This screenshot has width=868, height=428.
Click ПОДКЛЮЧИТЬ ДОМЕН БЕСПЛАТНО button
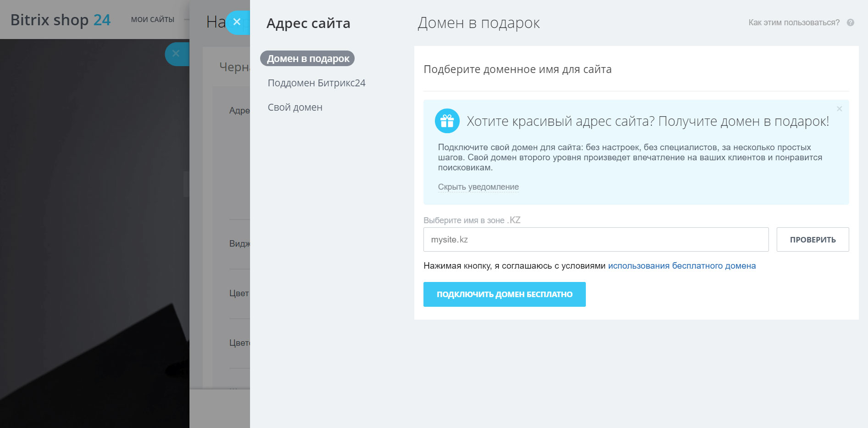(504, 294)
